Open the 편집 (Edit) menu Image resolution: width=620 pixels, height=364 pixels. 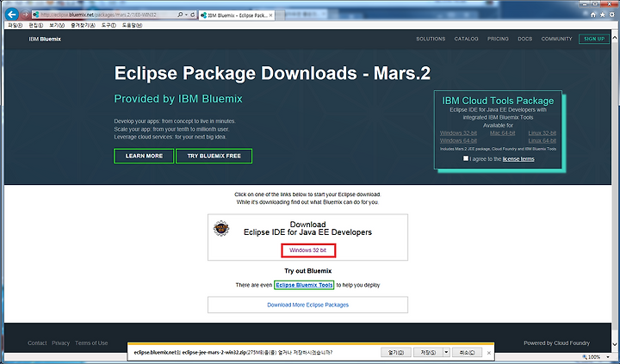coord(35,25)
